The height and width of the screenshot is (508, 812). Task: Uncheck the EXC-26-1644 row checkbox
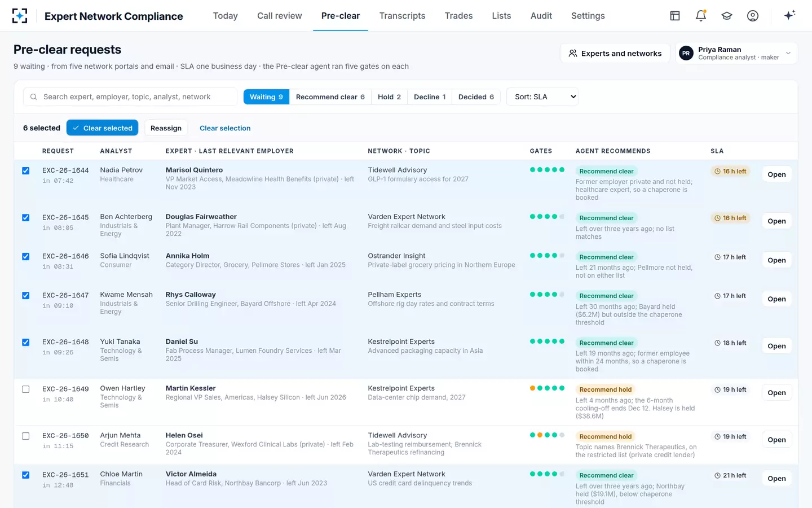(x=25, y=170)
